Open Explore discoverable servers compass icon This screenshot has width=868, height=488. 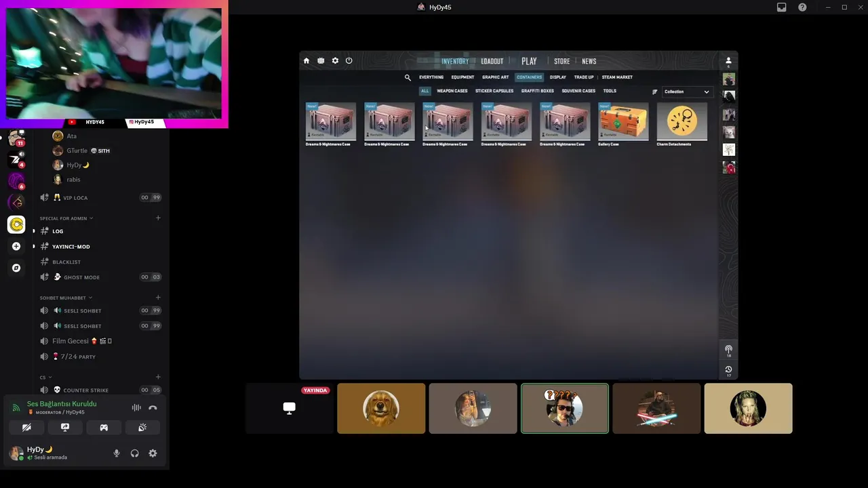click(16, 268)
